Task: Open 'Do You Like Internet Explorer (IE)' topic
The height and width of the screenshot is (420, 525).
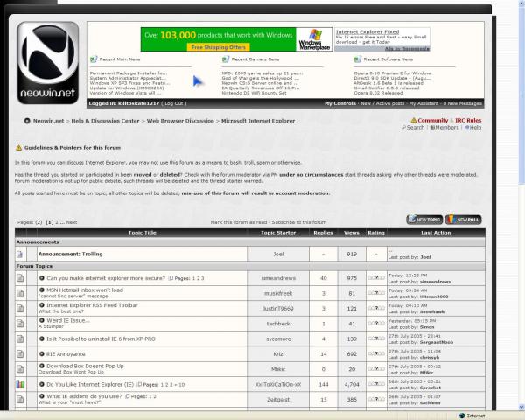Action: [x=90, y=384]
